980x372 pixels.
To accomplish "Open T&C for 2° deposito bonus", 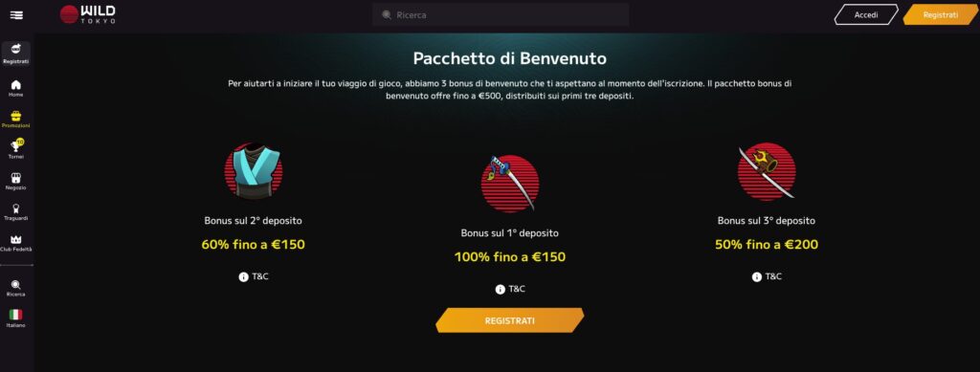I will tap(254, 276).
